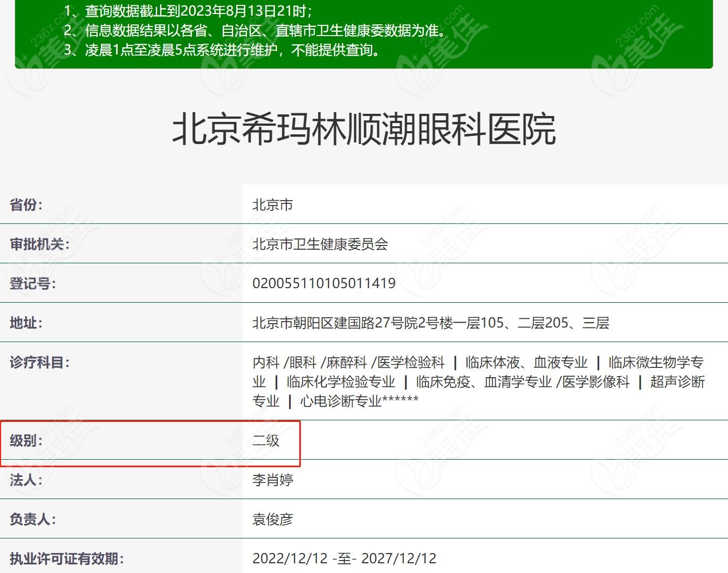
Task: Click the level value 二级
Action: (x=266, y=441)
